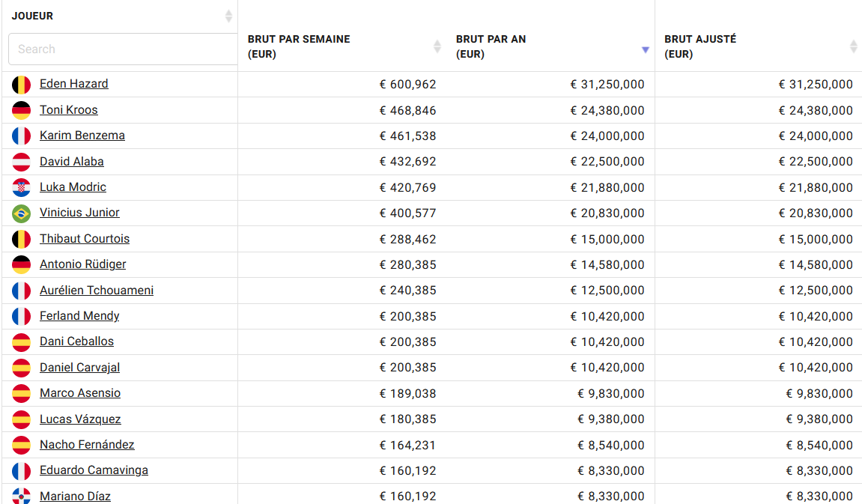
Task: Open Nacho Fernández player page
Action: 87,445
